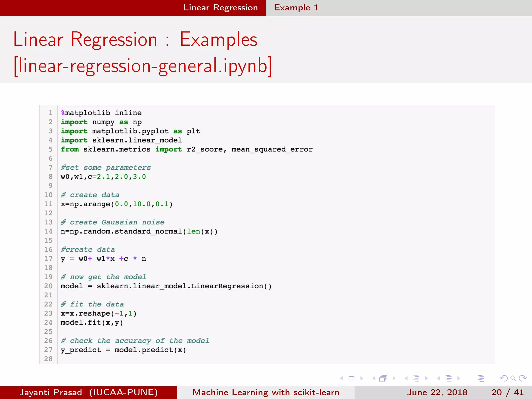
Task: Click the go-back undo arrow icon
Action: (503, 378)
